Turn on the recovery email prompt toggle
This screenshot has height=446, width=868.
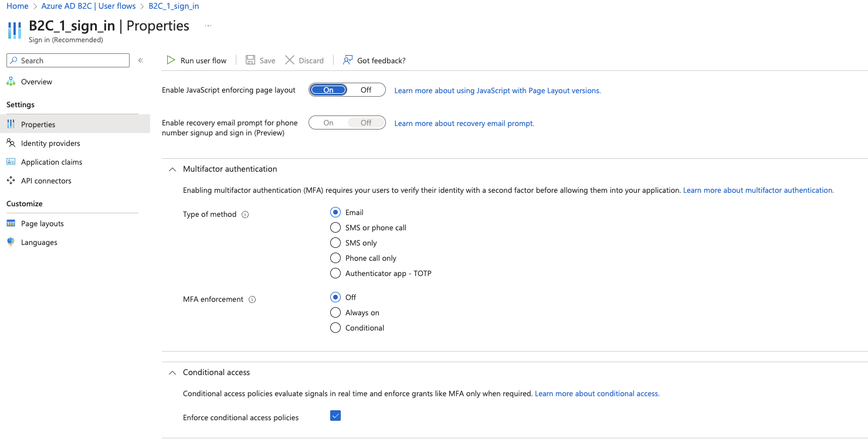(x=328, y=122)
